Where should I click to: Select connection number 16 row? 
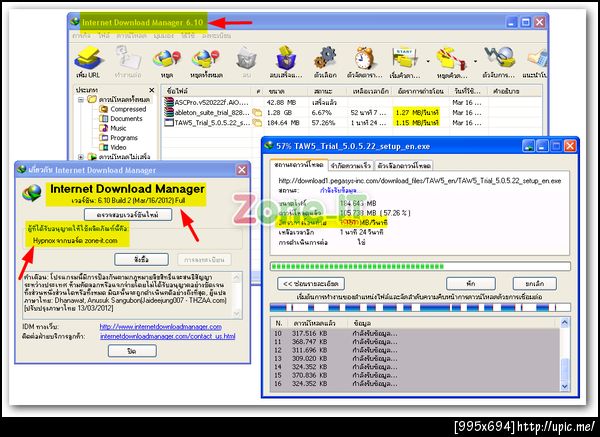(x=416, y=383)
